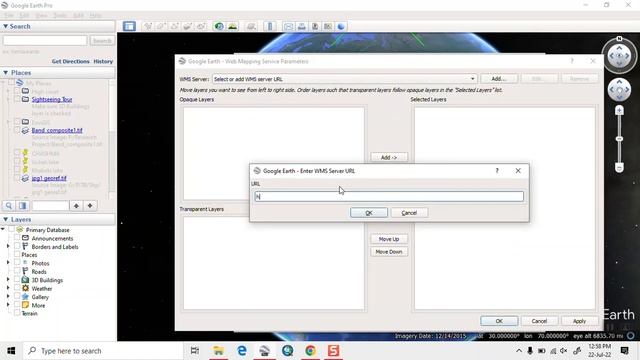Click in the URL input field
This screenshot has width=640, height=360.
click(x=389, y=196)
